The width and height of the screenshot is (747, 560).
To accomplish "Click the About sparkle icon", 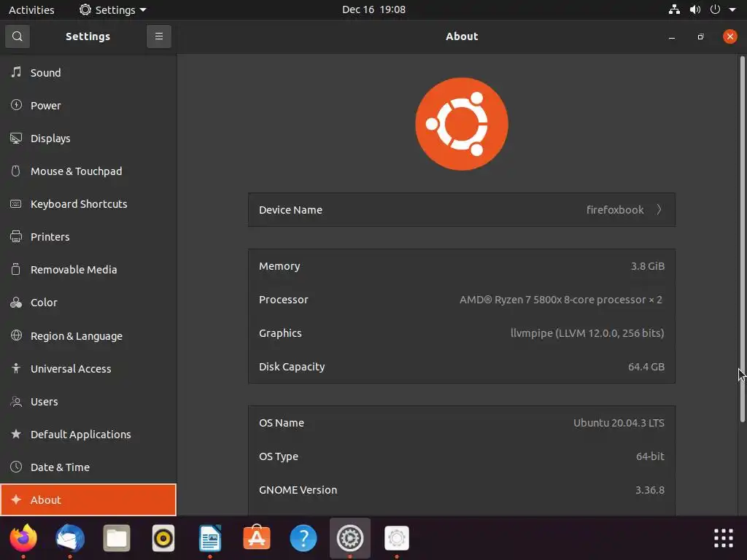I will [x=16, y=499].
